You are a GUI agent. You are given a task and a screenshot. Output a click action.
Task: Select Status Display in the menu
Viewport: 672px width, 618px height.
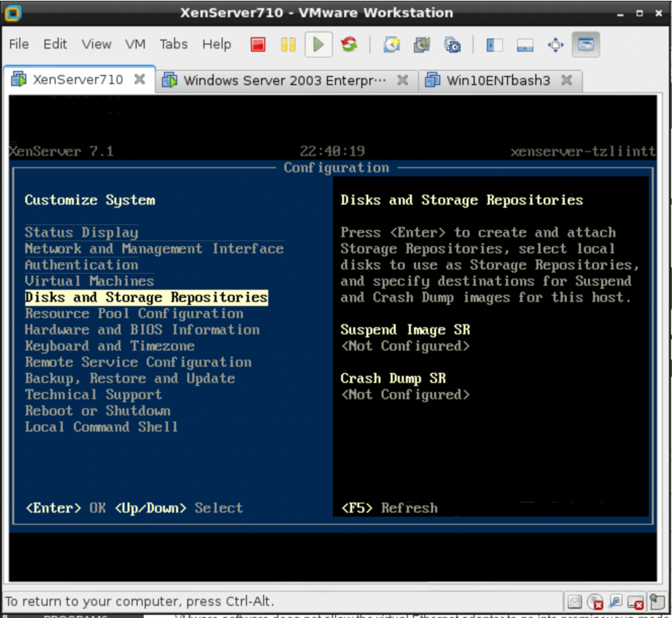tap(81, 232)
